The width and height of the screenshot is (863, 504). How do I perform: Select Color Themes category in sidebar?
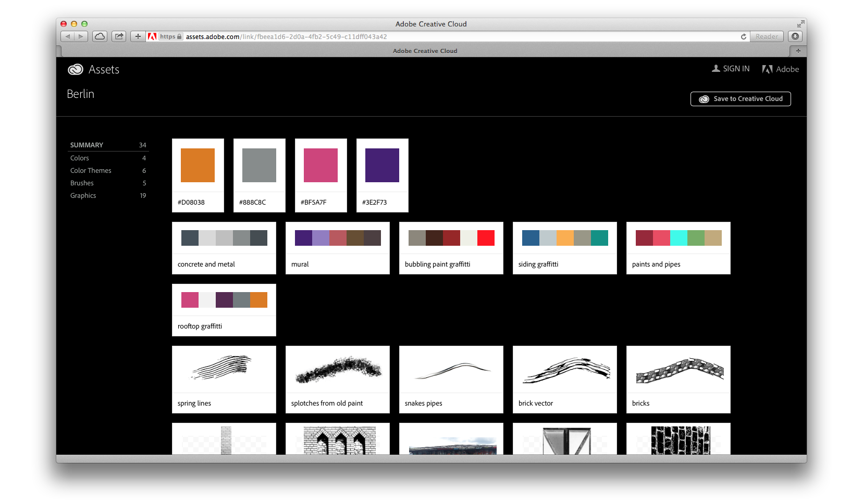108,170
